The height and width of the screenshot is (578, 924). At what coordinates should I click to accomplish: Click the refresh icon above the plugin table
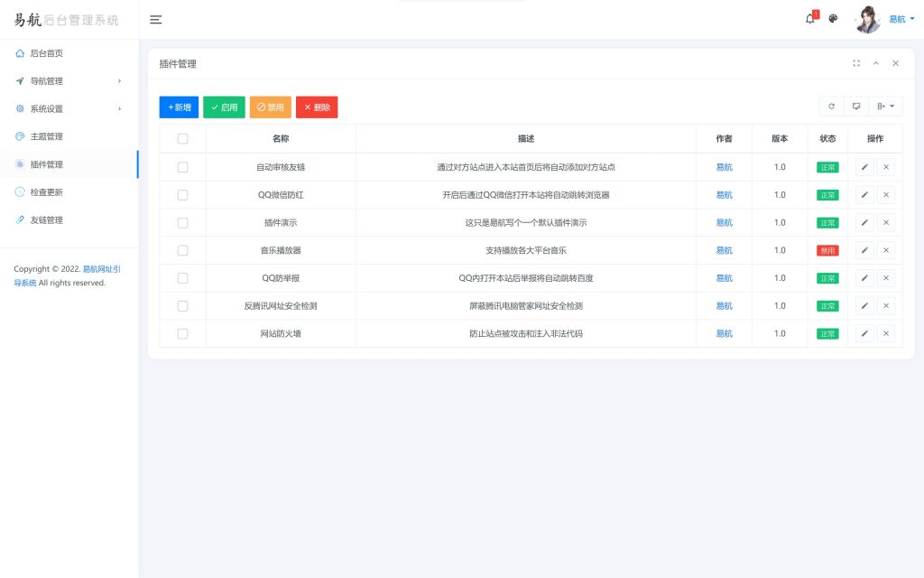coord(831,106)
